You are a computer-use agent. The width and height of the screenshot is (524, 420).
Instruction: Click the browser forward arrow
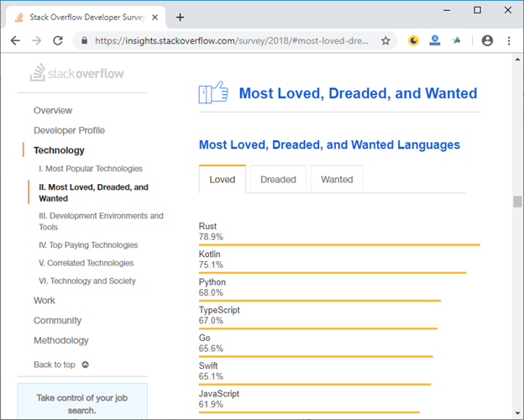point(36,41)
